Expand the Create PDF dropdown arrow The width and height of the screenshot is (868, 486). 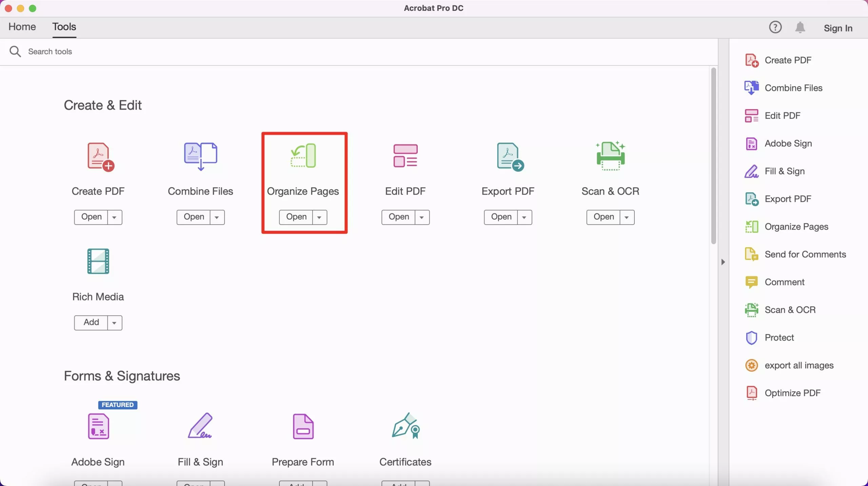click(114, 216)
